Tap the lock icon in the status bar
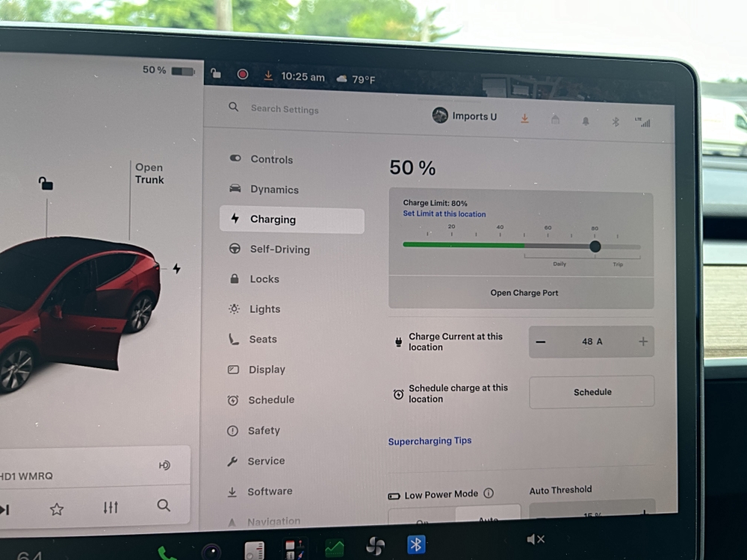 click(216, 73)
